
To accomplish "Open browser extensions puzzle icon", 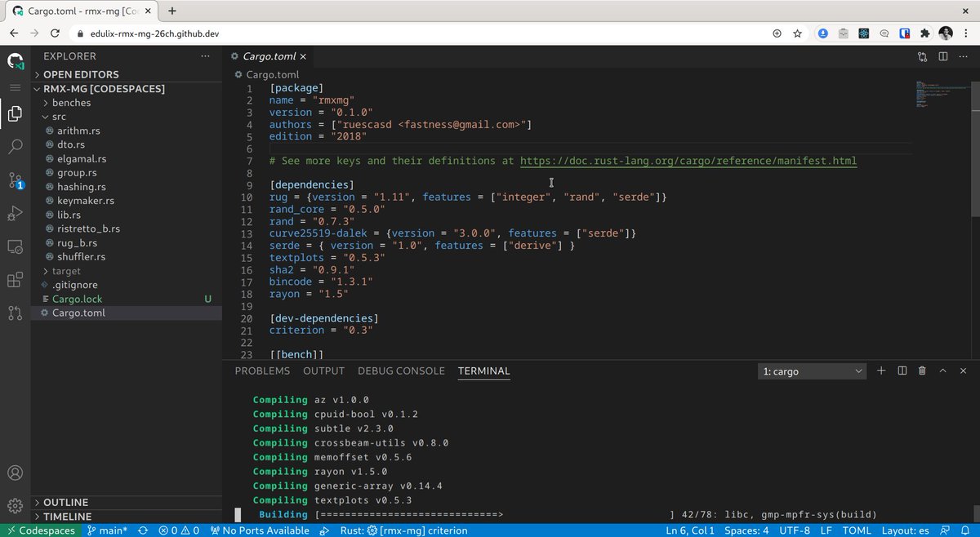I will tap(924, 33).
